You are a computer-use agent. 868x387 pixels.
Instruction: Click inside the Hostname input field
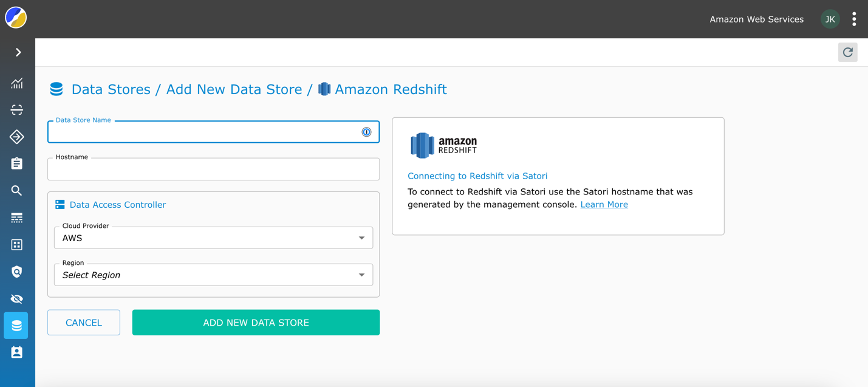coord(213,169)
